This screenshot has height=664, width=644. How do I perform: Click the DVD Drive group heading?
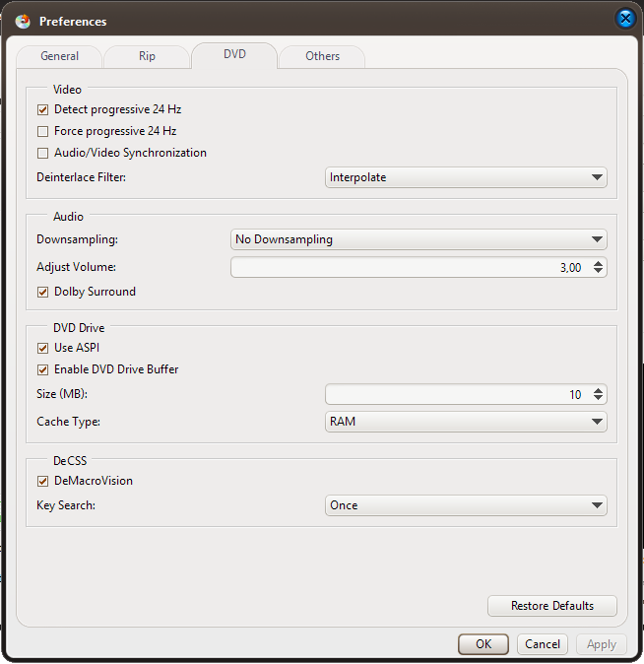pos(79,328)
